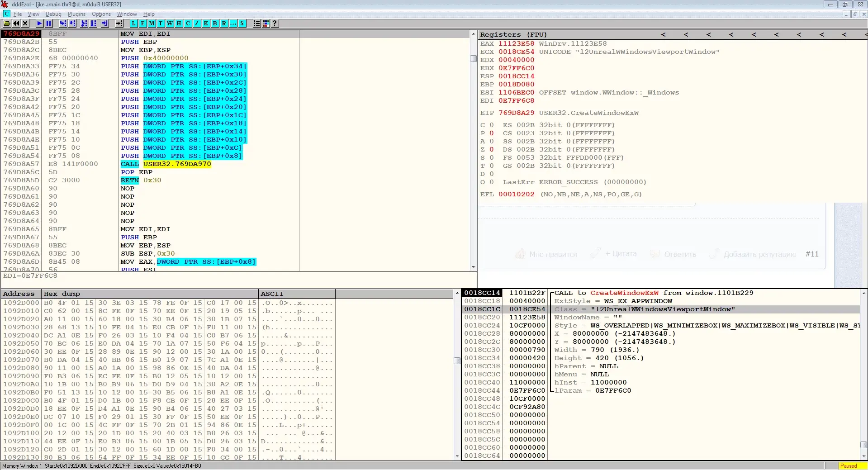
Task: Select the CALL USER32.769DA970 instruction
Action: 166,164
